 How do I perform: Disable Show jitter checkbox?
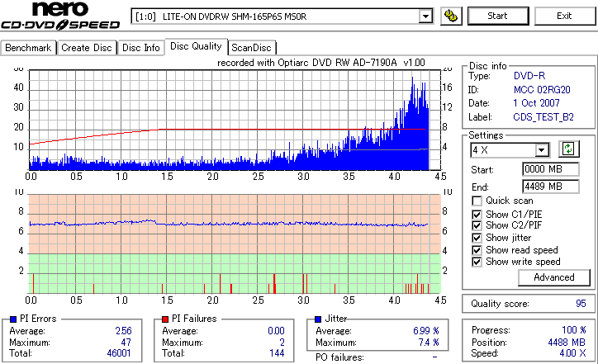pyautogui.click(x=477, y=238)
